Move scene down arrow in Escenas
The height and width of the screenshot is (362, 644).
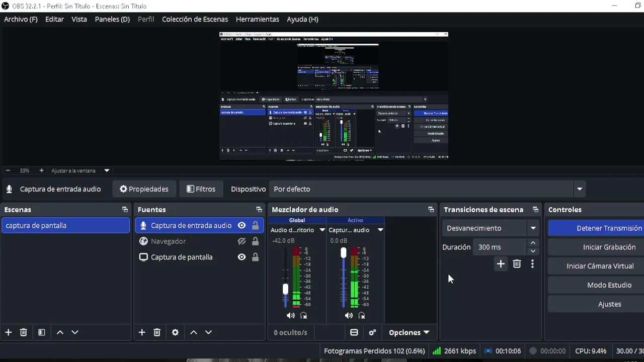click(x=75, y=332)
